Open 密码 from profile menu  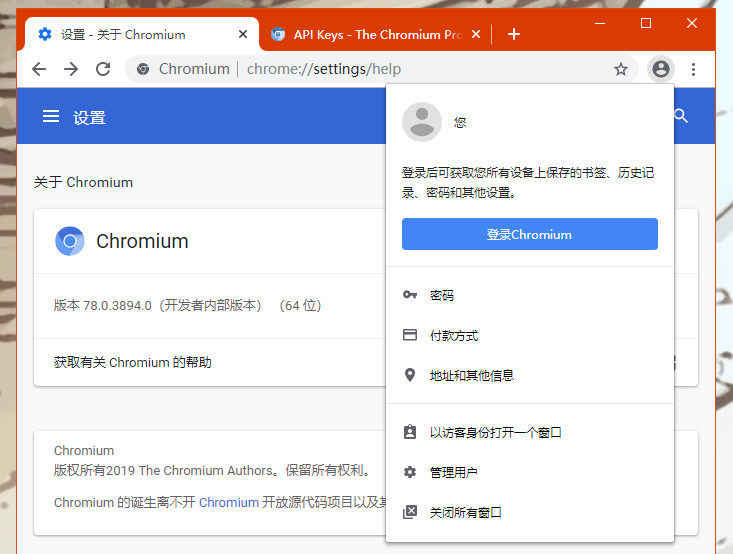442,295
